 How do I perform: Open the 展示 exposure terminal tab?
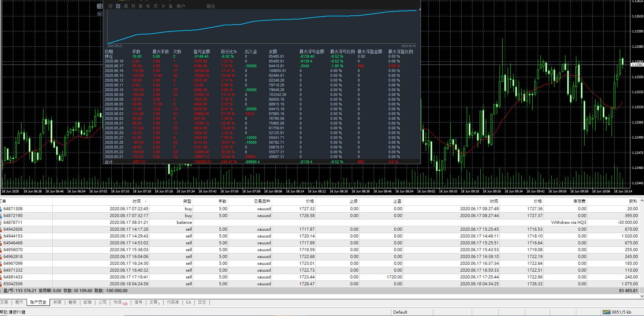coord(19,302)
